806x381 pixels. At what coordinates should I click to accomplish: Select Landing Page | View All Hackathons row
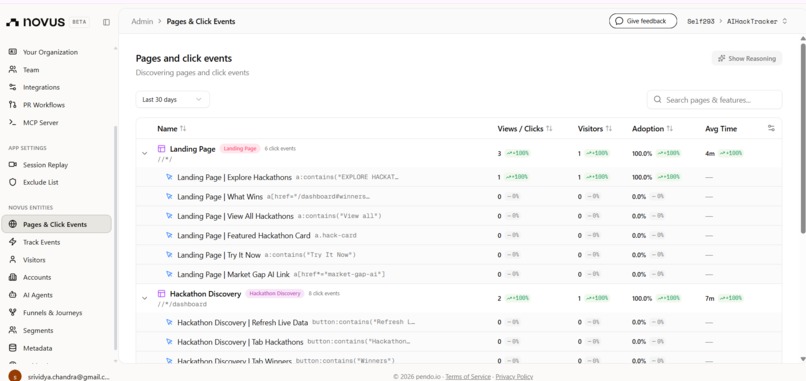pos(459,216)
